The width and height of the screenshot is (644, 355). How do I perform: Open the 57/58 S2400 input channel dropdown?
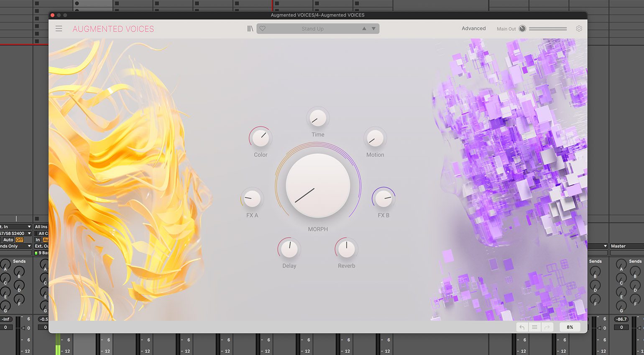pyautogui.click(x=15, y=233)
